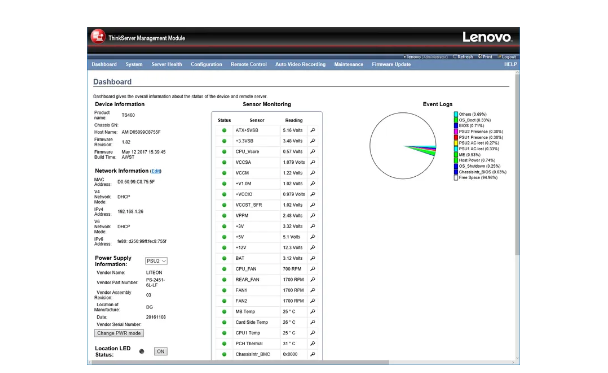Image resolution: width=608 pixels, height=373 pixels.
Task: Open magnifier details for the +3.3VSB sensor
Action: point(313,141)
